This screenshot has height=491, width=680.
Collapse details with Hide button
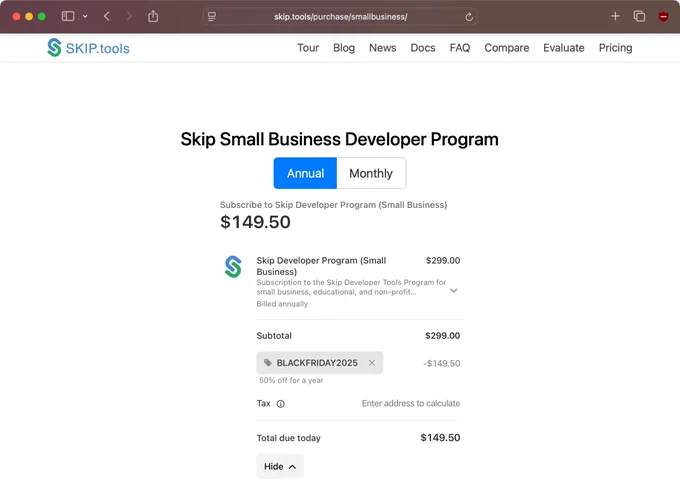coord(280,466)
